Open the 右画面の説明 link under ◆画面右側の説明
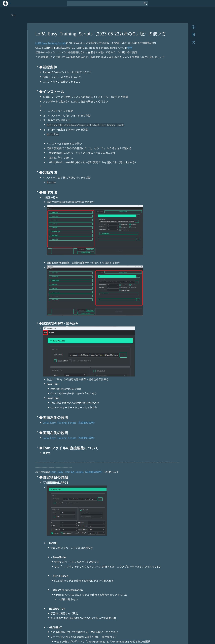This screenshot has width=215, height=644. pos(69,438)
